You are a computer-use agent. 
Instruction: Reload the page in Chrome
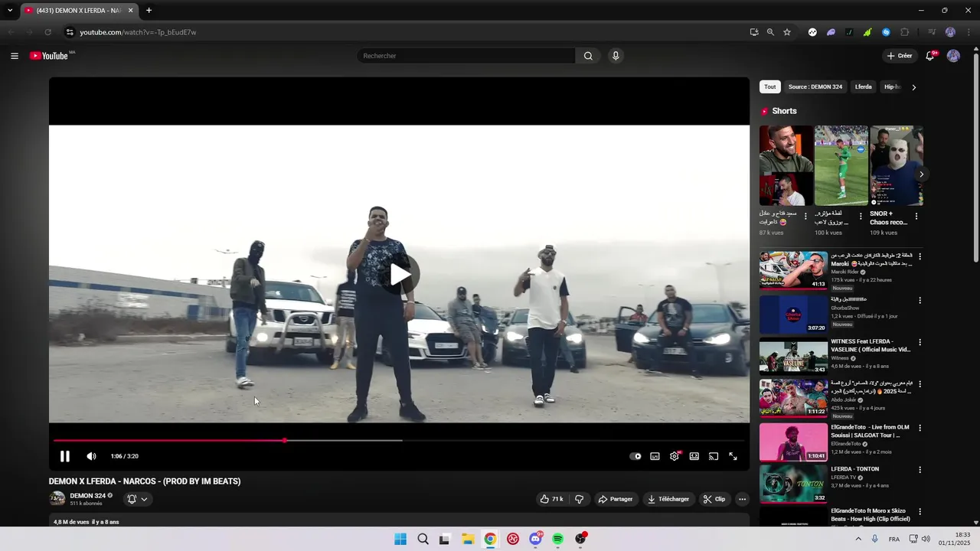(47, 32)
